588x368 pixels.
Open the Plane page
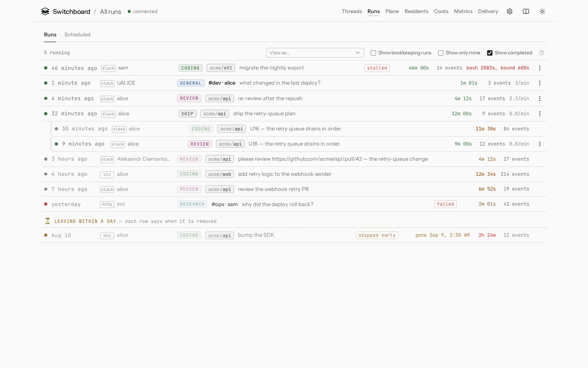tap(392, 11)
